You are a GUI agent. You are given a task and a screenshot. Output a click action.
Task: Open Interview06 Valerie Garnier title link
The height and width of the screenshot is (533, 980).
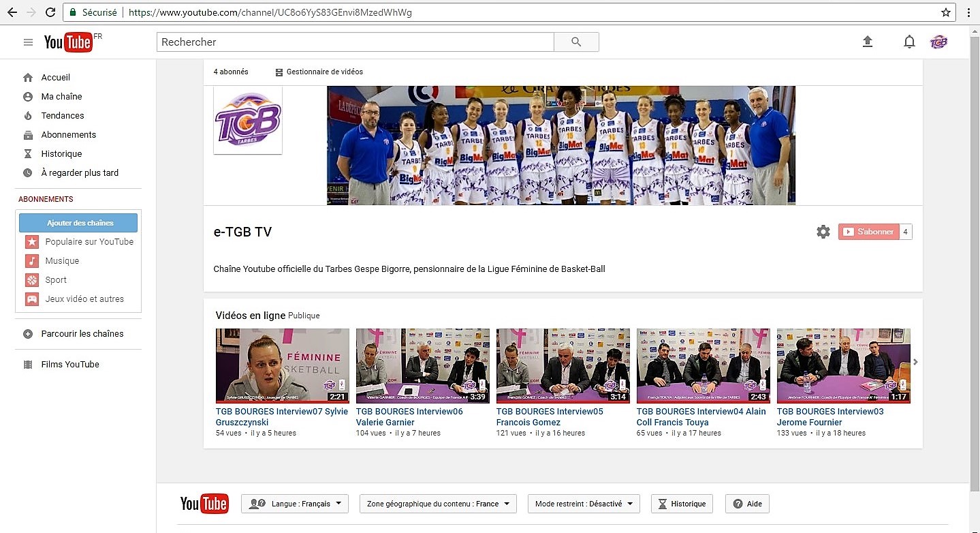[409, 417]
